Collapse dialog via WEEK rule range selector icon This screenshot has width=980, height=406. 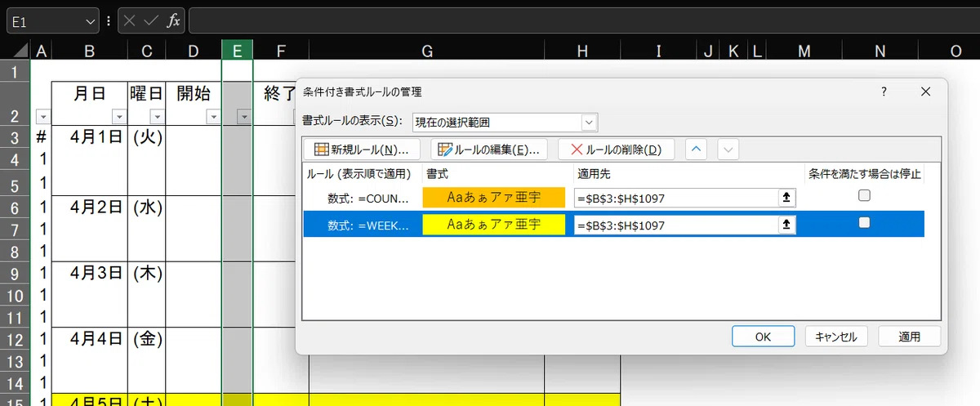[x=787, y=225]
